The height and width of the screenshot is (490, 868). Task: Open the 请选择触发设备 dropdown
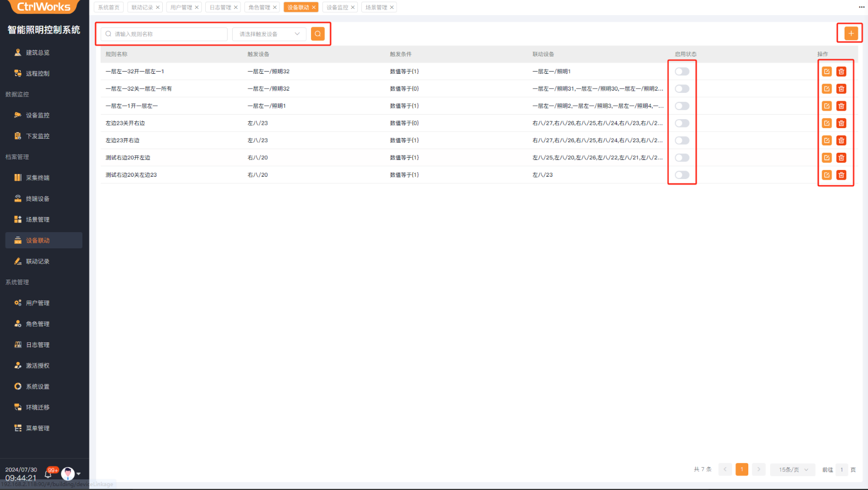pyautogui.click(x=269, y=34)
